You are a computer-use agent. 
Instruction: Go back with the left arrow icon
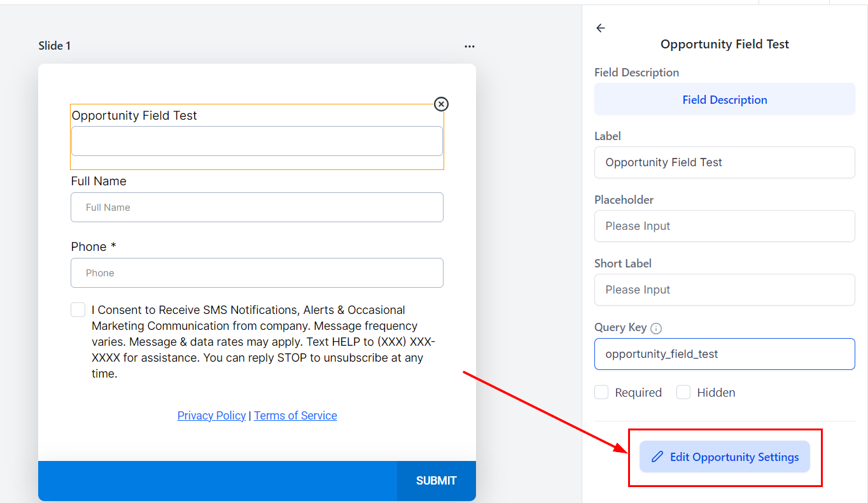(600, 28)
